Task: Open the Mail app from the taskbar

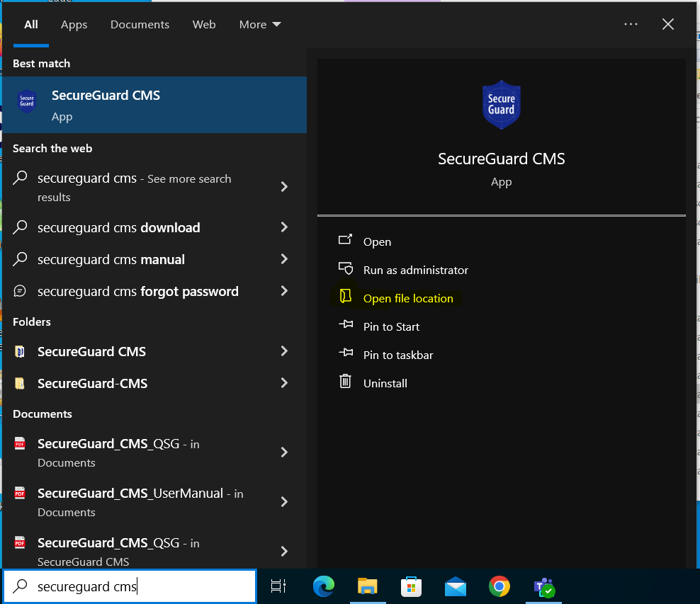Action: click(x=455, y=586)
